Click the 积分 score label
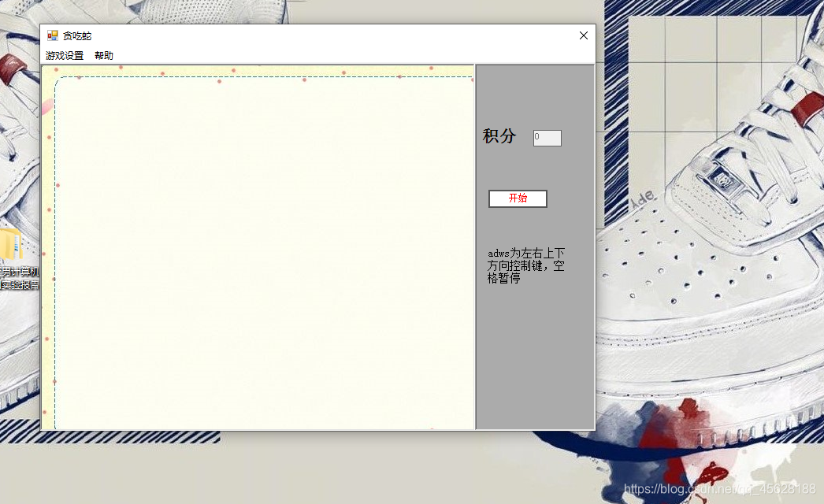Screen dimensions: 824x504 click(499, 135)
